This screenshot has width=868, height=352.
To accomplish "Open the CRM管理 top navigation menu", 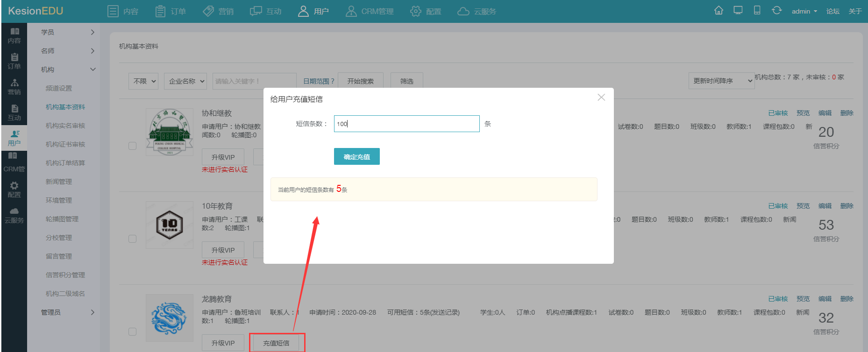I will [370, 11].
